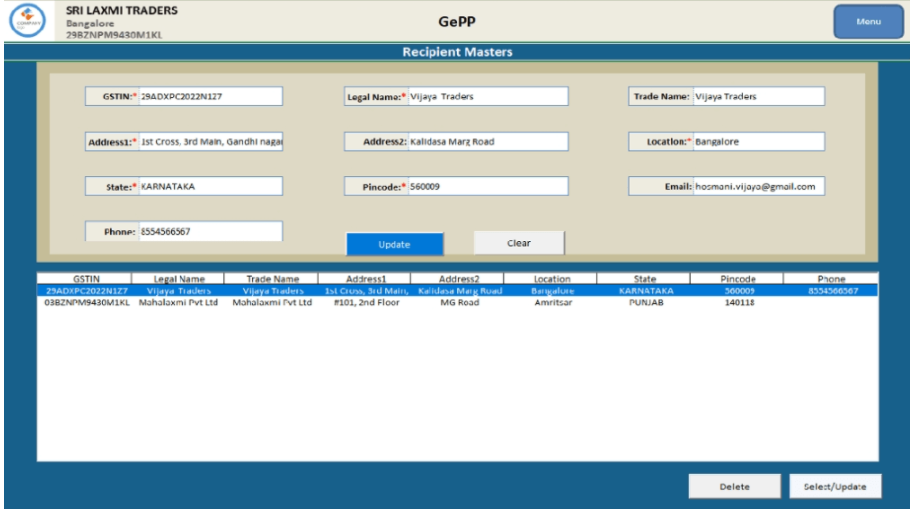The image size is (914, 511).
Task: Click the 'SRI LAXMI TRADERS' company title
Action: pos(122,10)
